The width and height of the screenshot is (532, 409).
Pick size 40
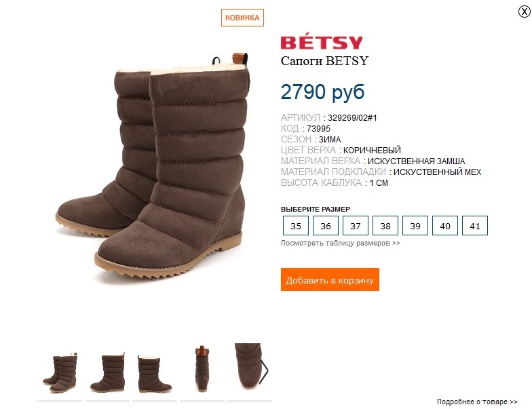(x=445, y=225)
